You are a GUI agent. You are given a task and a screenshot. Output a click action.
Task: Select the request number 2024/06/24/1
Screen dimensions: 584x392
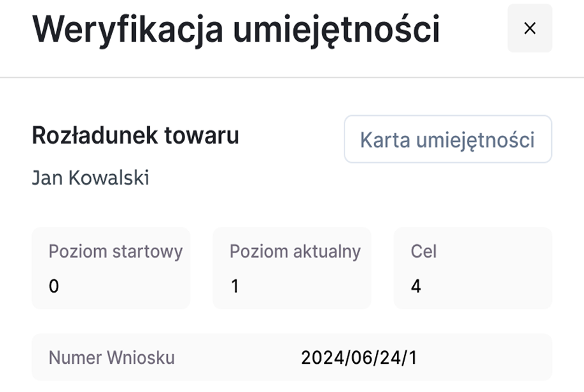(359, 357)
